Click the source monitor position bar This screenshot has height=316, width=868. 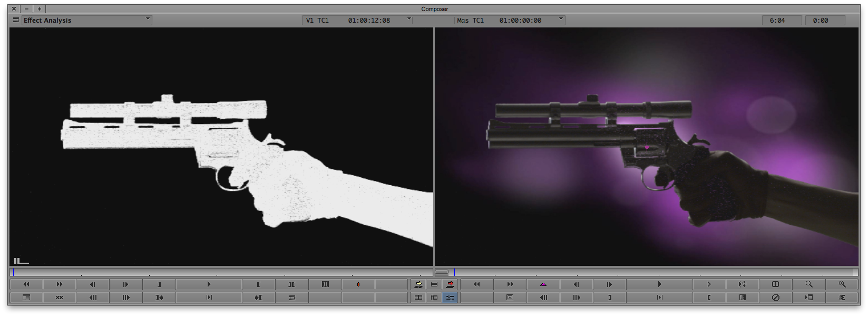[221, 272]
